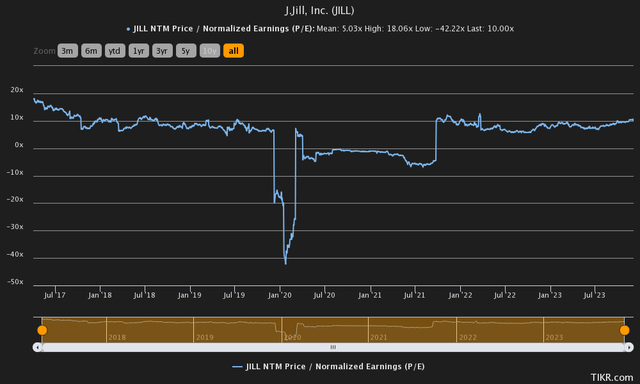Click the 'Low: -42.22x' statistic
The height and width of the screenshot is (384, 640).
(440, 29)
